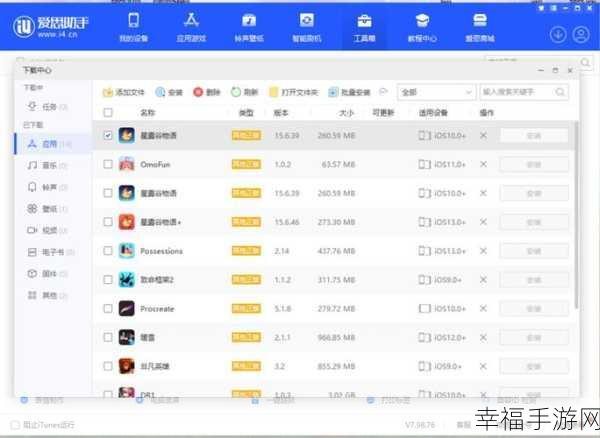Delete Procreate using its X icon
The width and height of the screenshot is (600, 438).
[x=483, y=308]
